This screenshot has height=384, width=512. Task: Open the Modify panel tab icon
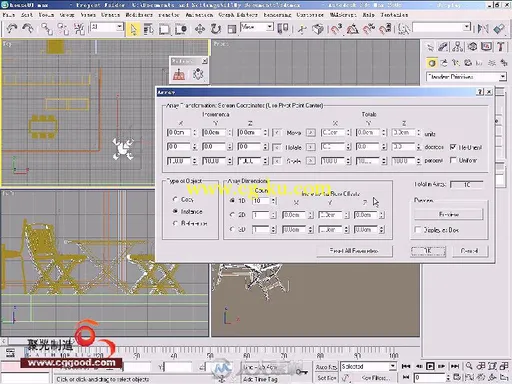coord(443,47)
